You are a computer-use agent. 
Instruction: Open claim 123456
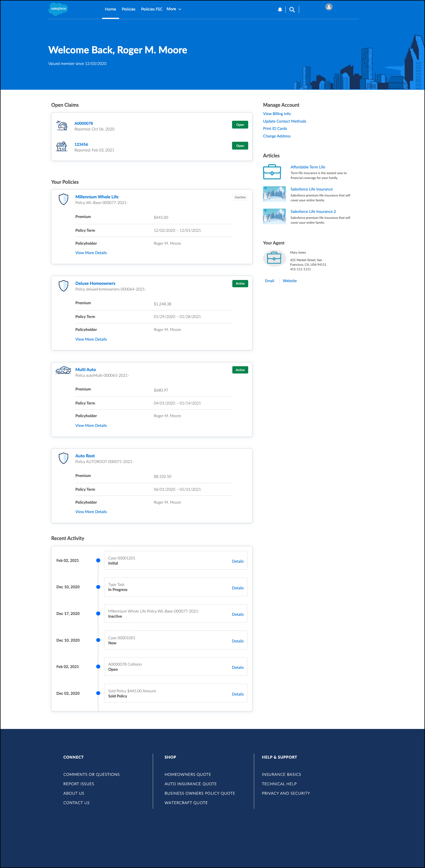tap(81, 144)
